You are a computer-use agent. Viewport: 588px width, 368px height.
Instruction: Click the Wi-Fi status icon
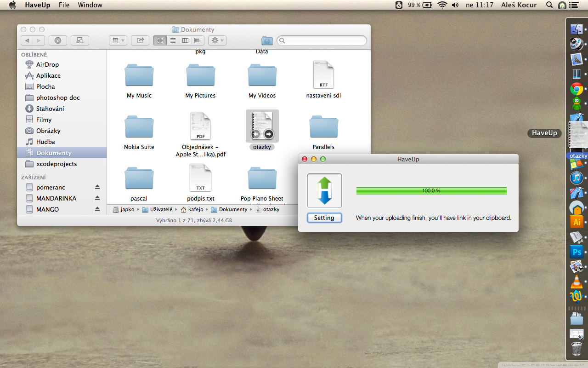click(x=442, y=5)
